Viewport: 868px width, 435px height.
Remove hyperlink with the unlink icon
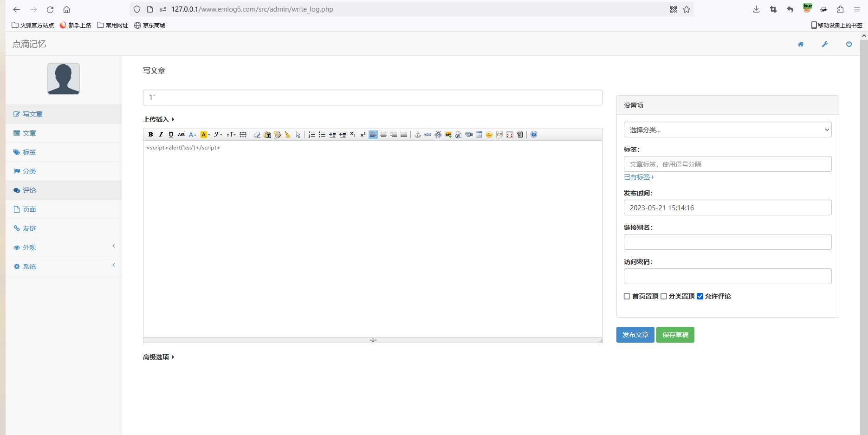pyautogui.click(x=438, y=135)
